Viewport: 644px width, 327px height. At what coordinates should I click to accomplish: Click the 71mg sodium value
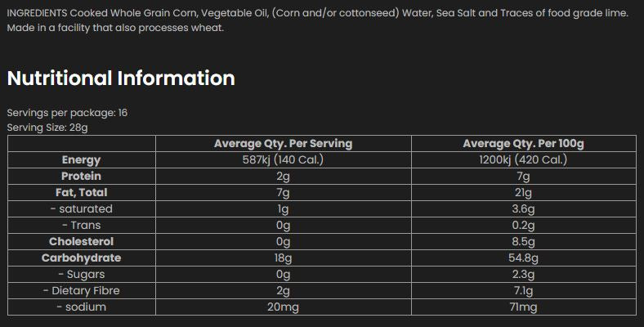pyautogui.click(x=523, y=307)
